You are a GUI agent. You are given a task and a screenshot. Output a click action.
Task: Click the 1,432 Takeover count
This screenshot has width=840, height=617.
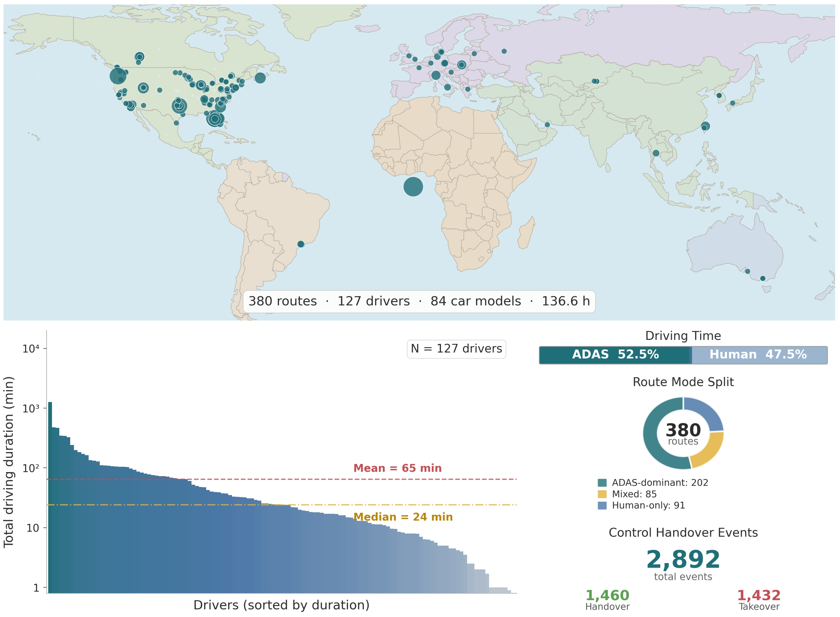[x=759, y=595]
